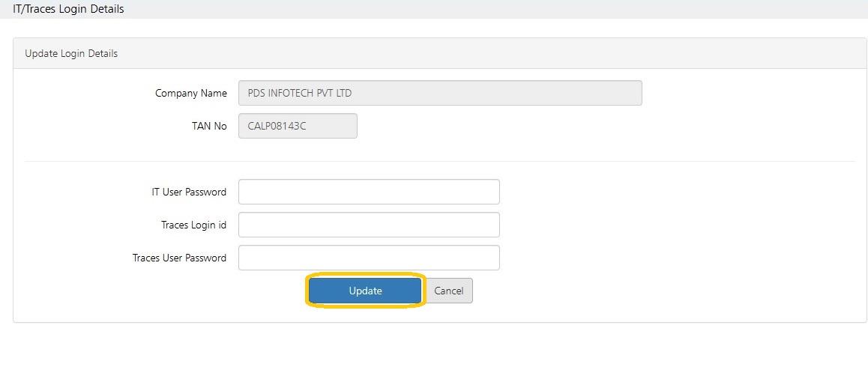Click the IT/Traces Login Details page title
Image resolution: width=868 pixels, height=367 pixels.
pos(69,9)
